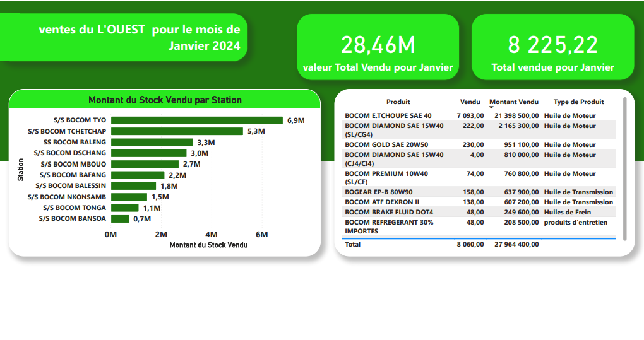Click the BOGEAR EP-B 80W90 row
Image resolution: width=644 pixels, height=340 pixels.
[479, 192]
